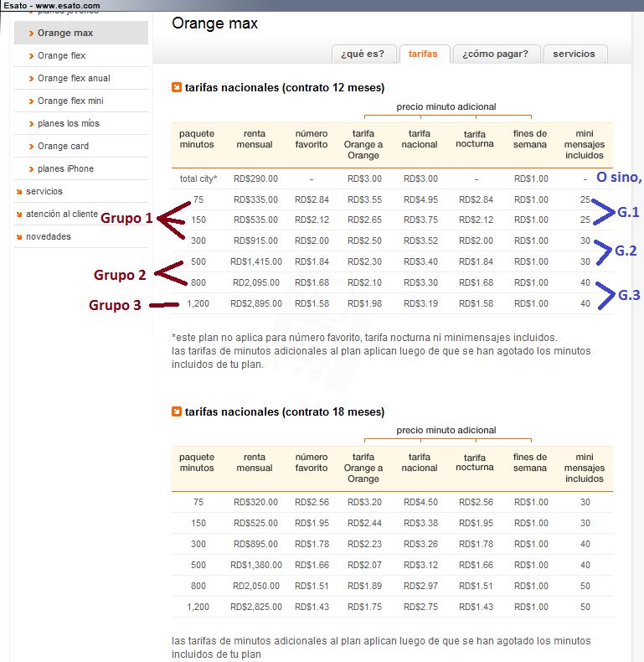Screen dimensions: 644x662
Task: Open atención al cliente section
Action: pos(62,214)
